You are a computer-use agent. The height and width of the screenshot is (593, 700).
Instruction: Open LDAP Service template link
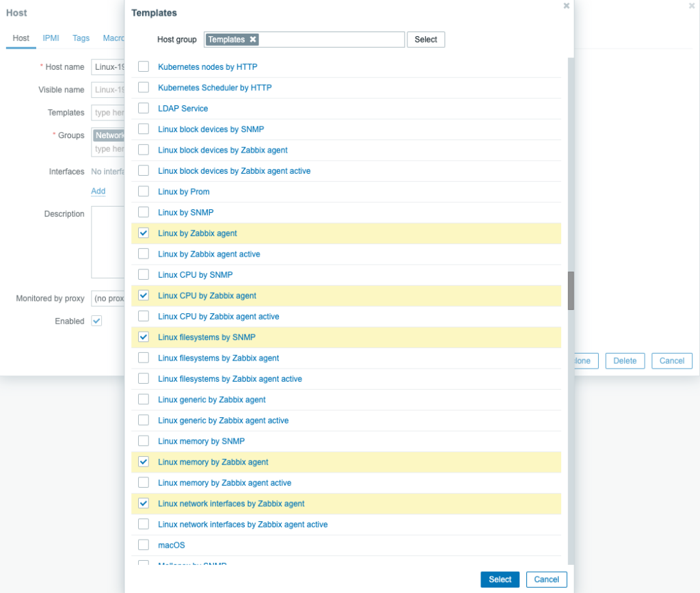pyautogui.click(x=183, y=108)
